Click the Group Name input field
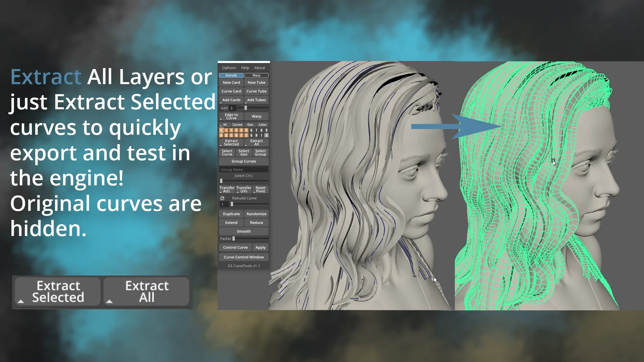Screen dimensions: 644x362 (x=244, y=169)
